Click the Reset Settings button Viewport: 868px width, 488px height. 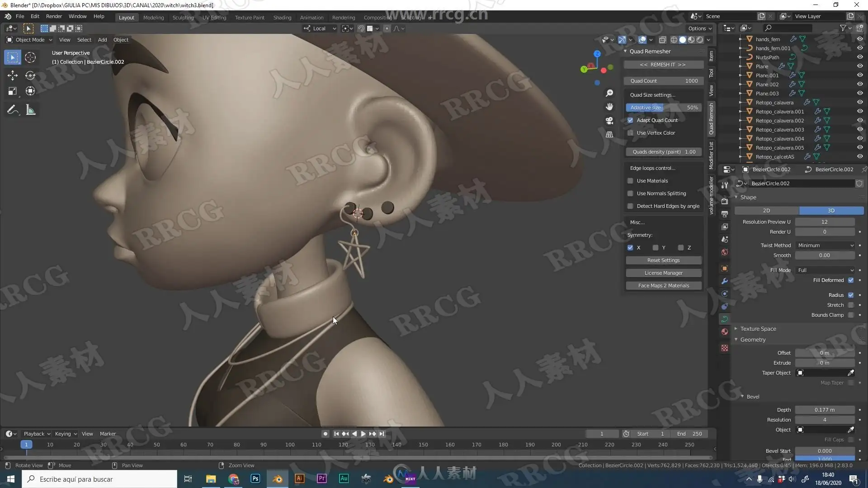coord(663,260)
